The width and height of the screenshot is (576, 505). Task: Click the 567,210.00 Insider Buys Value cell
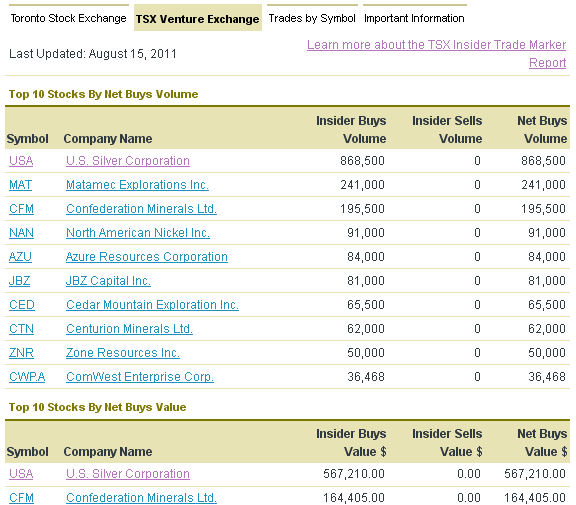[x=354, y=474]
